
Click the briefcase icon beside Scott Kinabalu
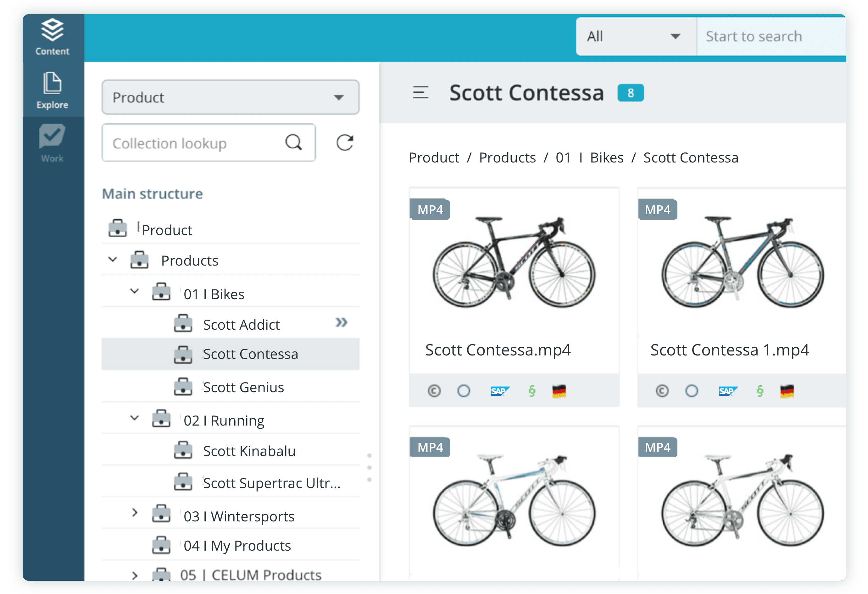click(183, 450)
